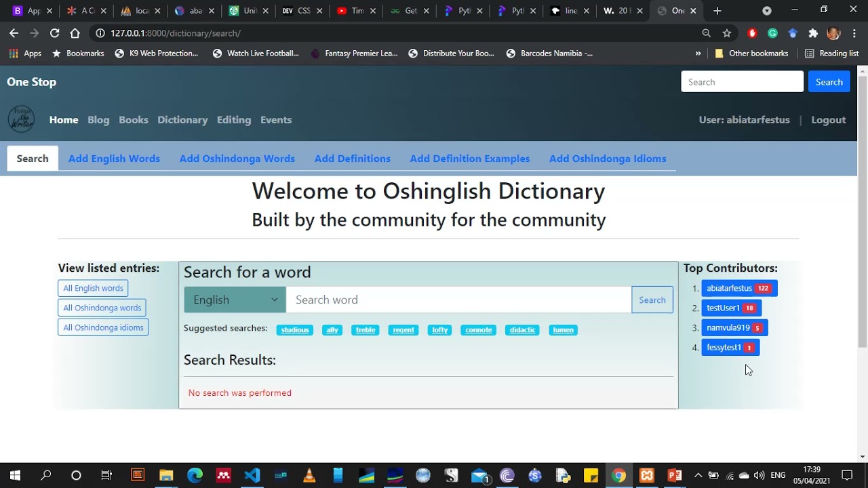Open the English language dropdown
Viewport: 868px width, 488px height.
(x=235, y=300)
